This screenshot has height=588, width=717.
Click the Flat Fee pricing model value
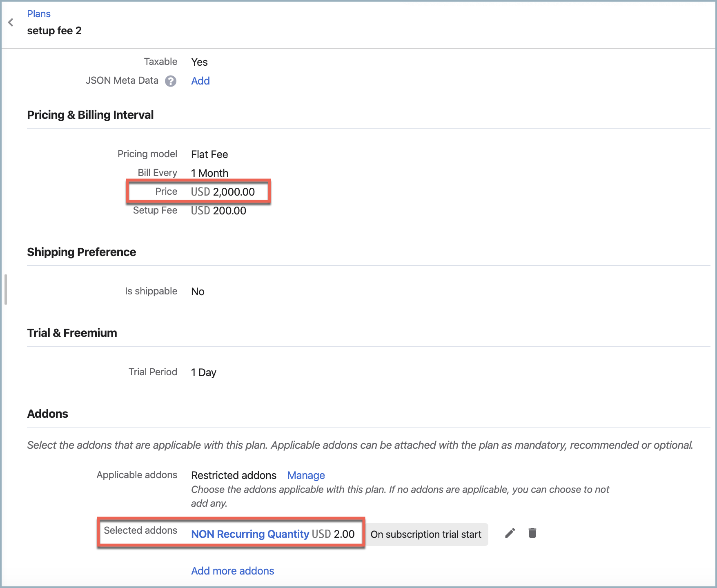(x=209, y=154)
